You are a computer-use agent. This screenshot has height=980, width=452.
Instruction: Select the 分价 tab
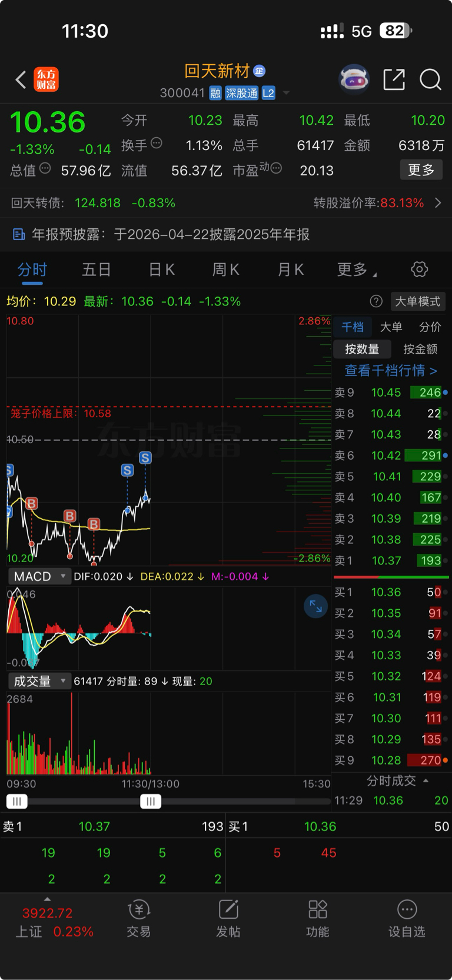pos(430,327)
